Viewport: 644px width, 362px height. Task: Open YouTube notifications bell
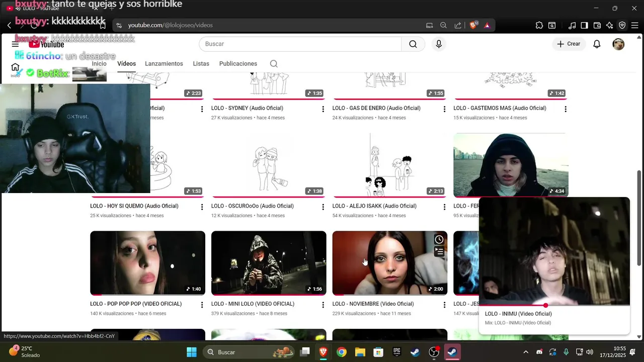[x=597, y=44]
